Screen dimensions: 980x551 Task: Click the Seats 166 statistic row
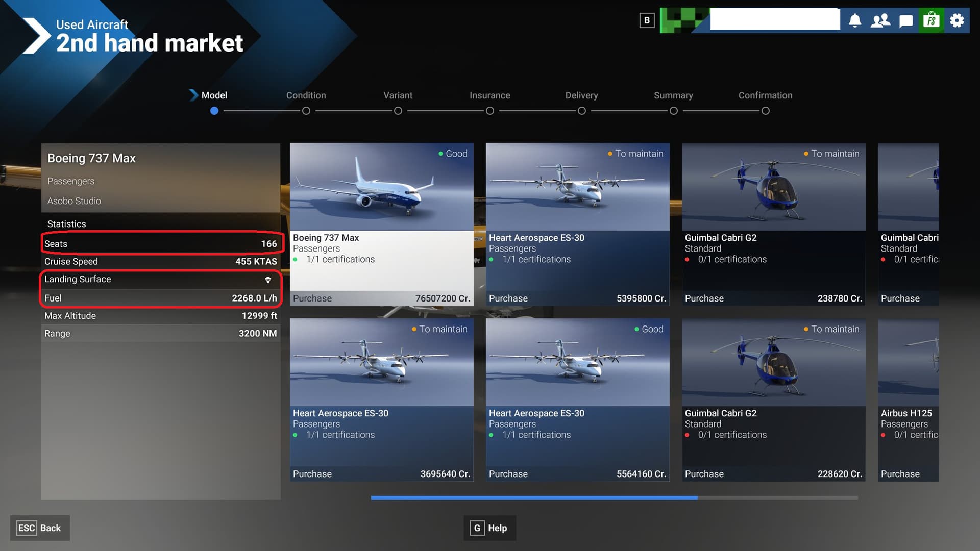[161, 244]
